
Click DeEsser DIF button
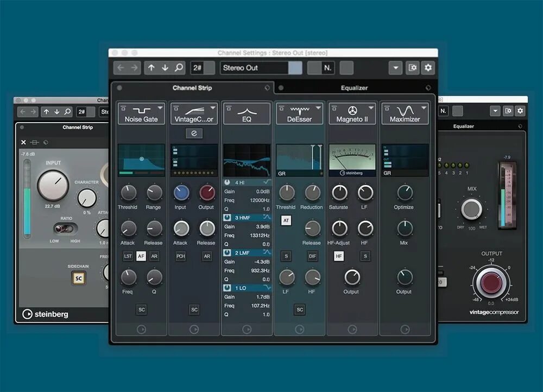[312, 256]
